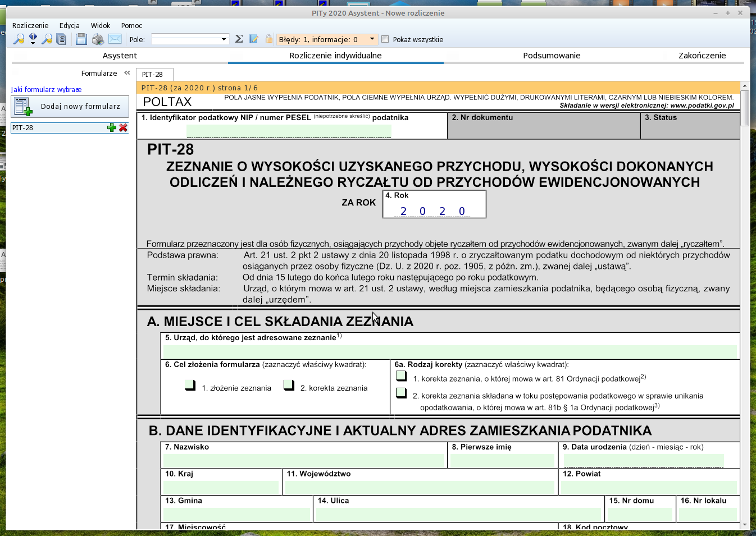
Task: Click the notepad edit icon beside sigma
Action: (x=254, y=39)
